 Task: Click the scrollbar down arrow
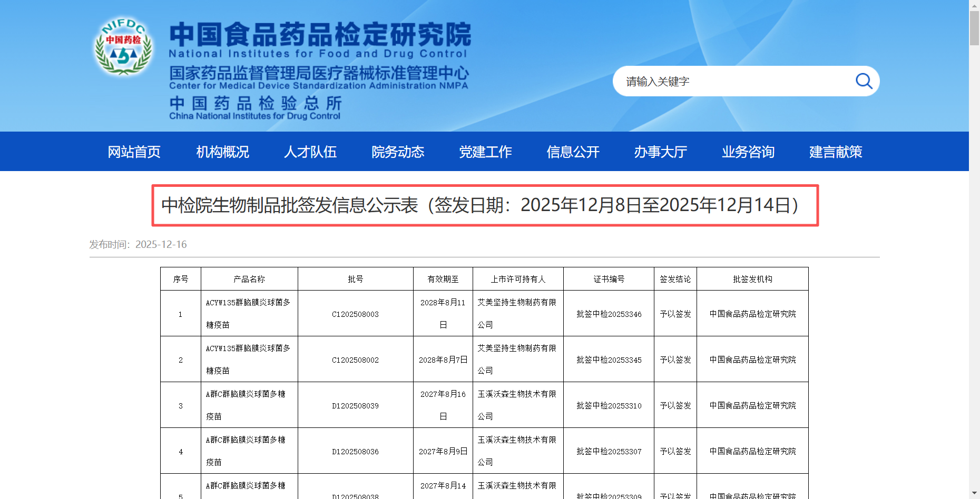click(x=974, y=494)
